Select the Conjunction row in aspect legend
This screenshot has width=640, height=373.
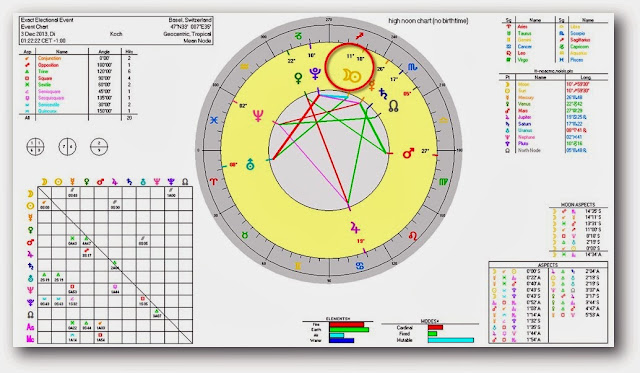[78, 58]
